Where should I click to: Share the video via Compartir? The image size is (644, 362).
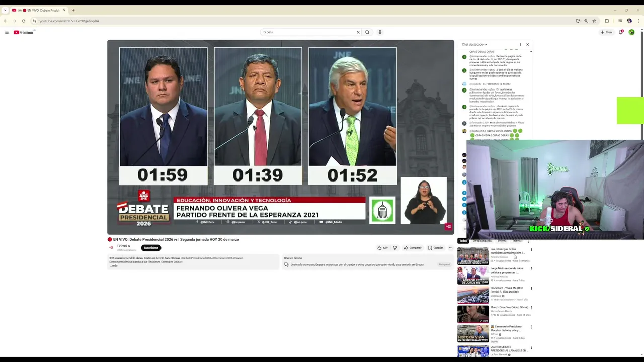(x=413, y=248)
